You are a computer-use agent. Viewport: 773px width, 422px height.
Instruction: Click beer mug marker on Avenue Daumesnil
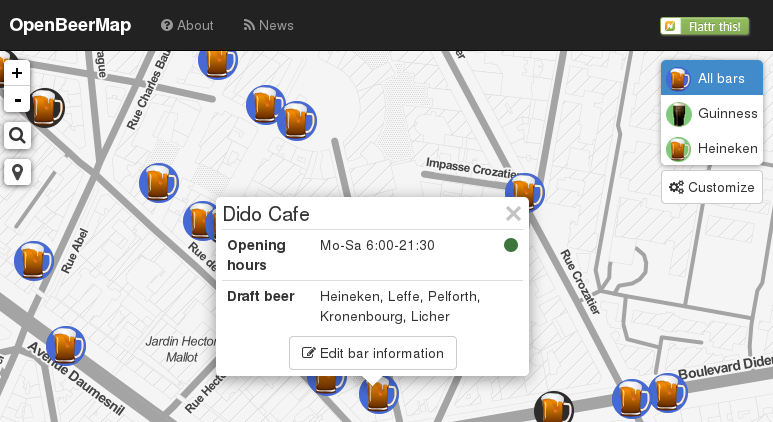(66, 345)
